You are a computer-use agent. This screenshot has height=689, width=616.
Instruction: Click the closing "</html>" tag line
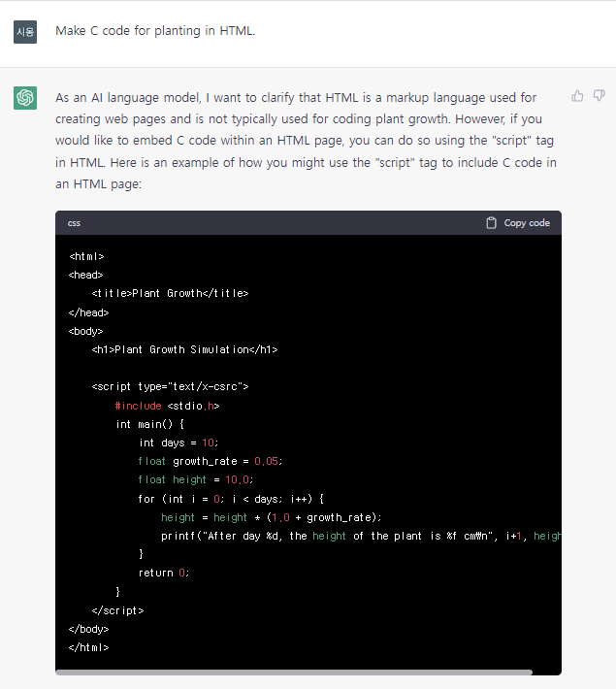click(x=88, y=647)
